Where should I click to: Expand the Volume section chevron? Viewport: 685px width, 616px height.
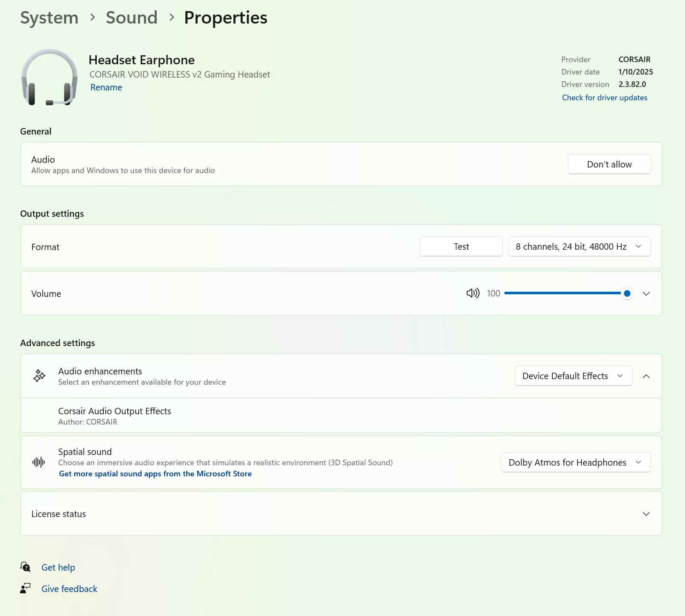pyautogui.click(x=646, y=293)
